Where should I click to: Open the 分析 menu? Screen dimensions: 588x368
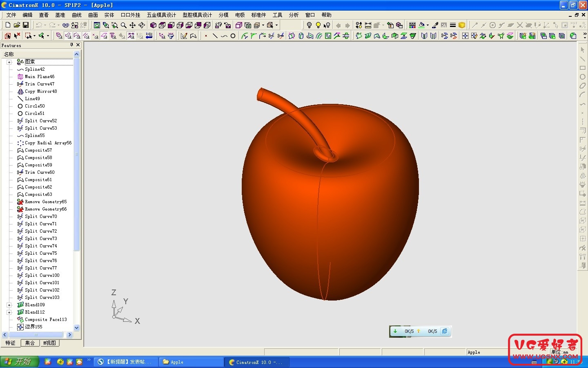(294, 15)
